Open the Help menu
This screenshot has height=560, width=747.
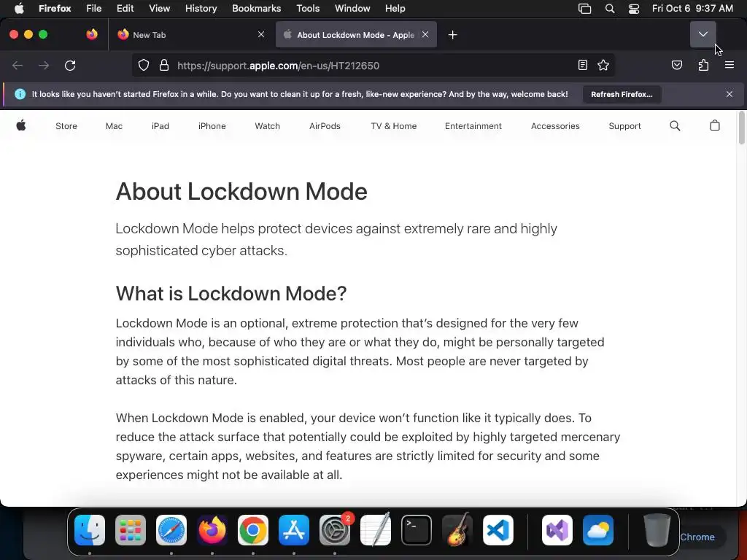[x=395, y=9]
